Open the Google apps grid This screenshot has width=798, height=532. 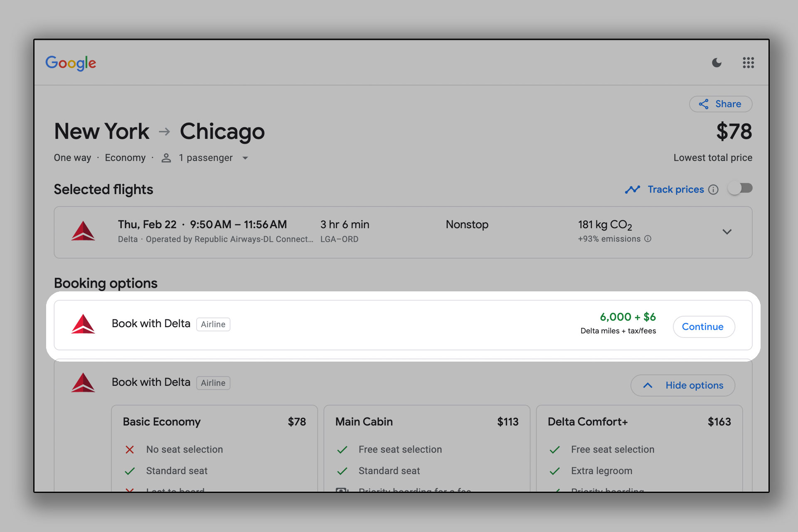click(748, 63)
